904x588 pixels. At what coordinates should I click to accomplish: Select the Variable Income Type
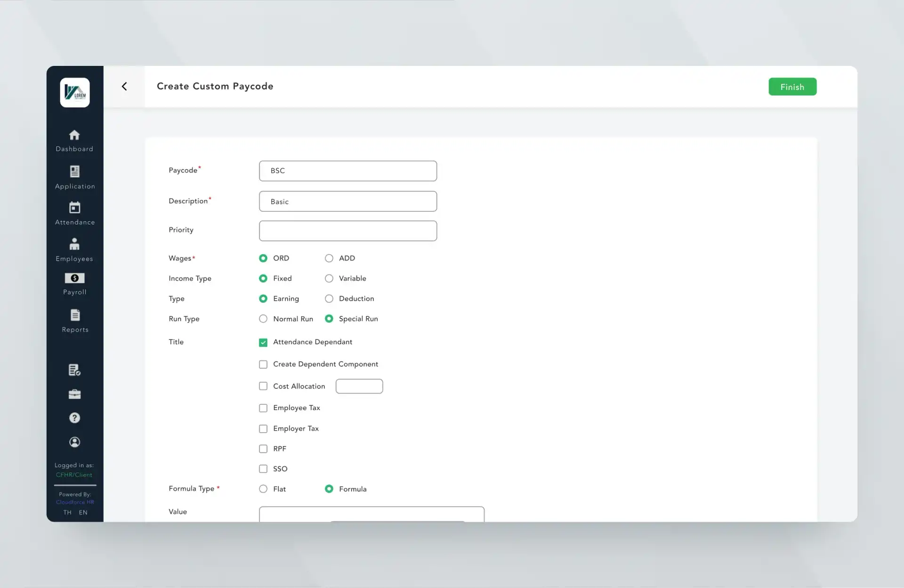(328, 278)
